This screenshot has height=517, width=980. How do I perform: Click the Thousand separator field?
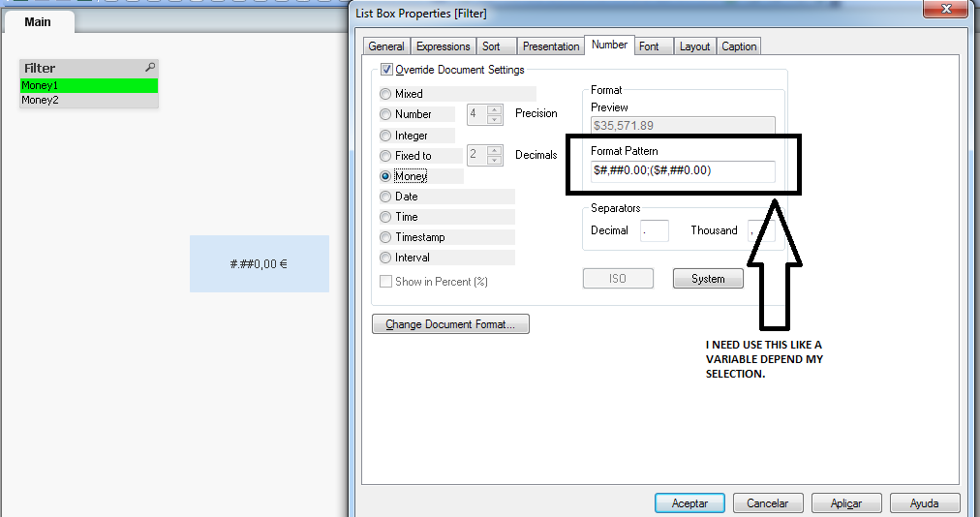pos(761,230)
